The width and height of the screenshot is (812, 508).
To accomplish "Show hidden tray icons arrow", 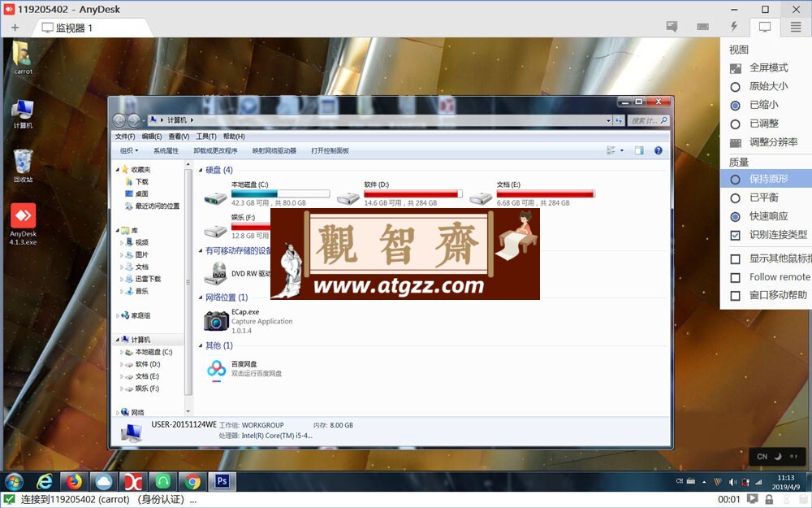I will click(704, 482).
